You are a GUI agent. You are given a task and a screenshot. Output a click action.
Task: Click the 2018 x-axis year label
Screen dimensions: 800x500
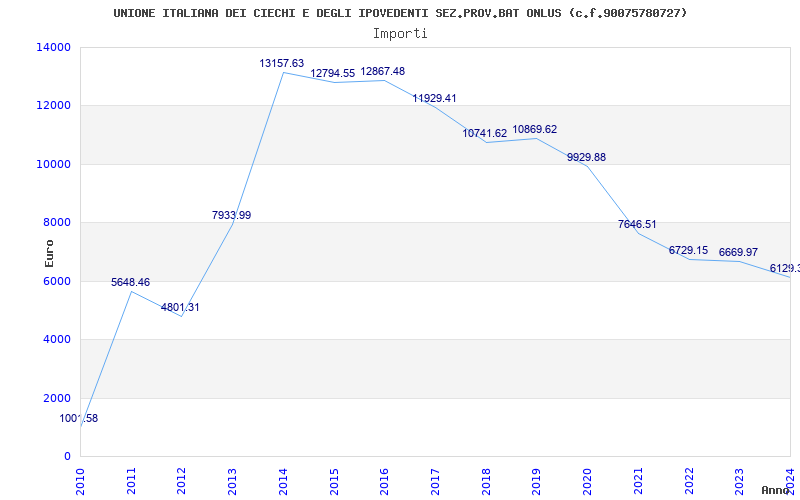pos(486,481)
